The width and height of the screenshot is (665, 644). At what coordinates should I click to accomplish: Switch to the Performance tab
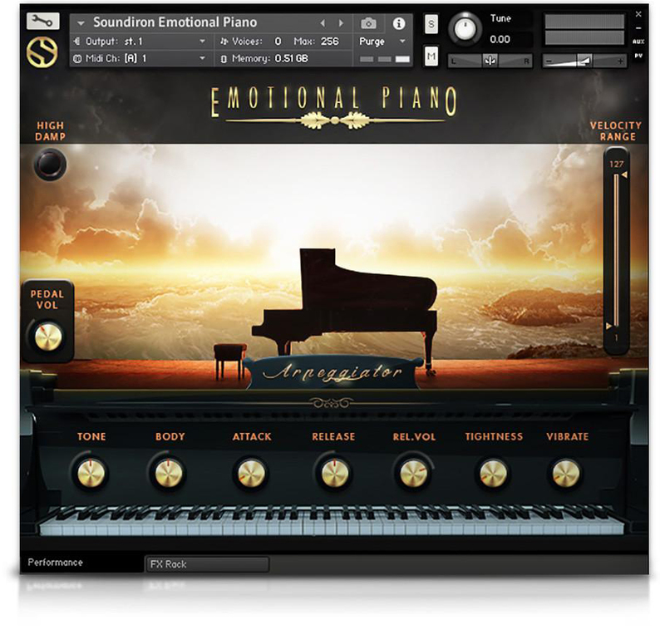pos(55,563)
